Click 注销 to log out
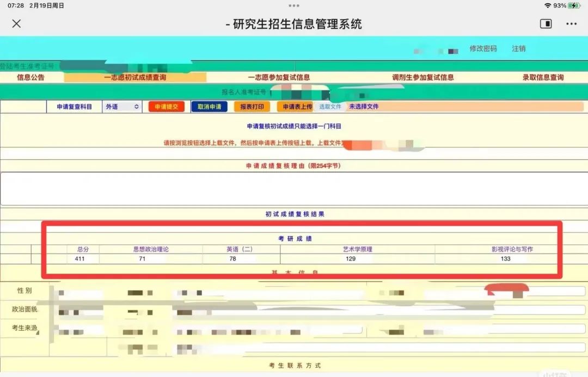This screenshot has width=588, height=377. point(518,48)
